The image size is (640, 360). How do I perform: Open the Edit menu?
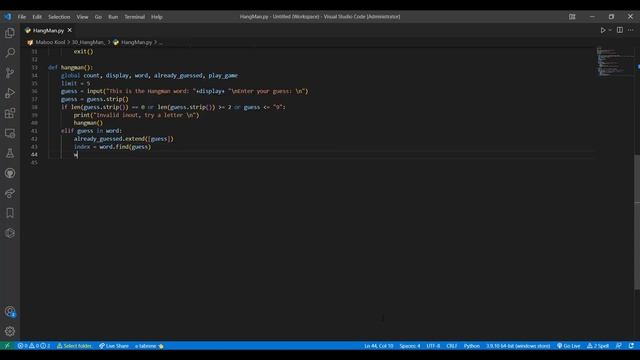[37, 17]
